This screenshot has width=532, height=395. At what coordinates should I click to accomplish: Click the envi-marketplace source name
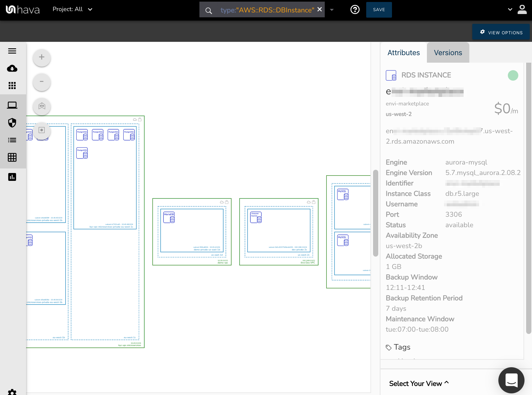(x=407, y=104)
